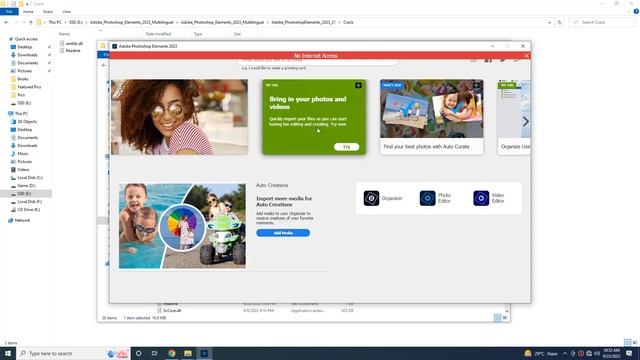Image resolution: width=640 pixels, height=360 pixels.
Task: Open Cortana from the taskbar
Action: click(139, 353)
